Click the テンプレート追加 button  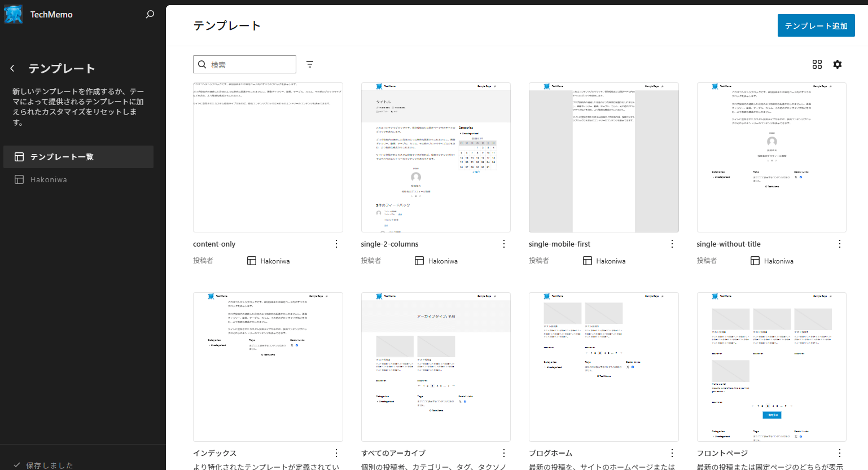click(816, 26)
